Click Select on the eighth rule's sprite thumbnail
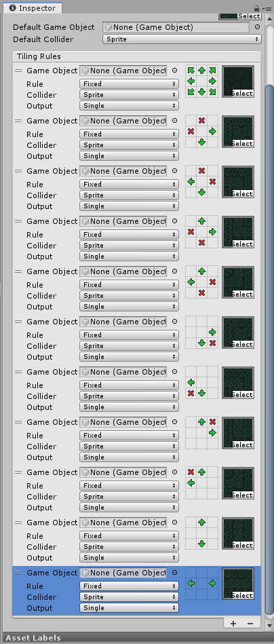 click(242, 444)
